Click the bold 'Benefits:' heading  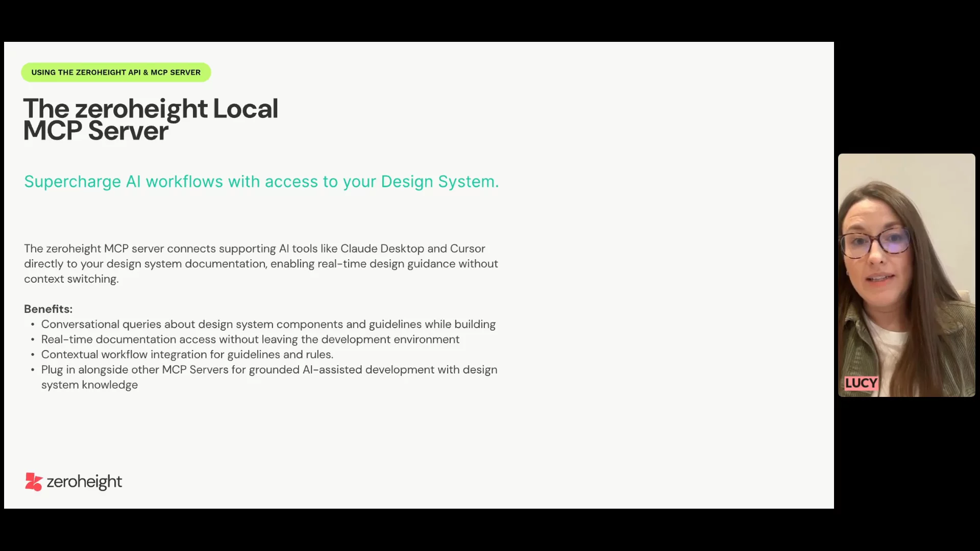(x=48, y=309)
